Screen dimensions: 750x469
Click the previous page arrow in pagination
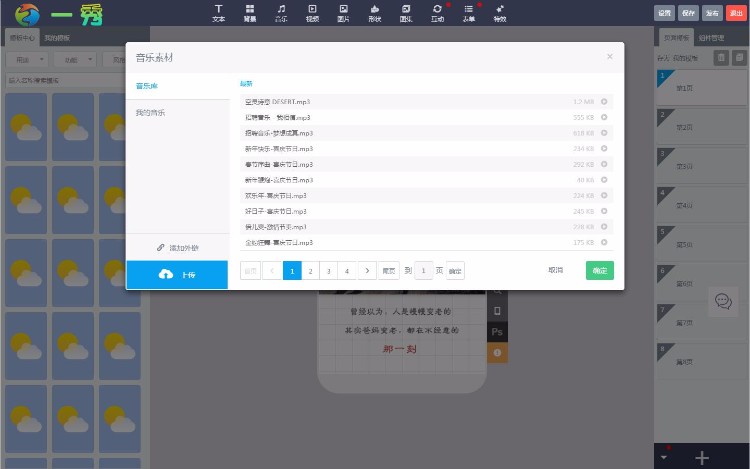pyautogui.click(x=272, y=271)
